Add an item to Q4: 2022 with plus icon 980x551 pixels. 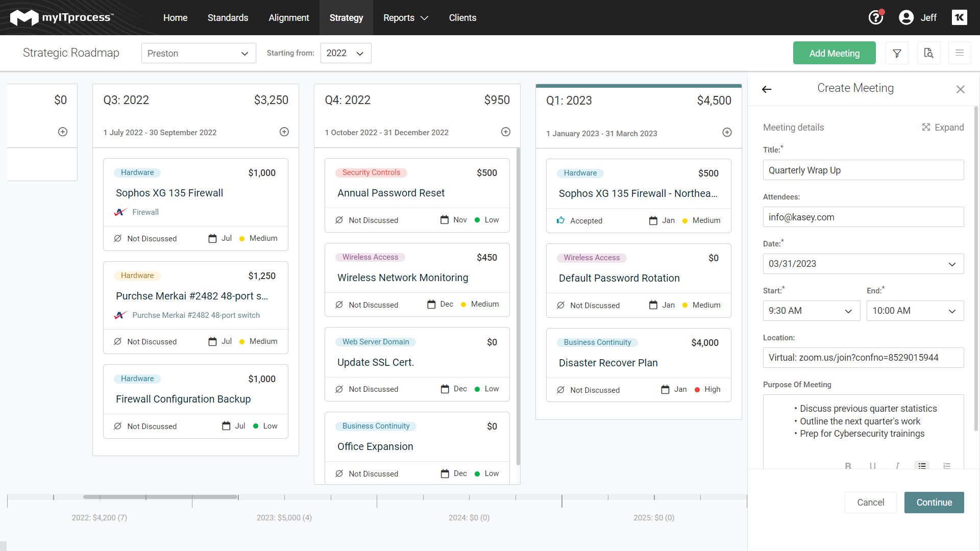[x=506, y=132]
